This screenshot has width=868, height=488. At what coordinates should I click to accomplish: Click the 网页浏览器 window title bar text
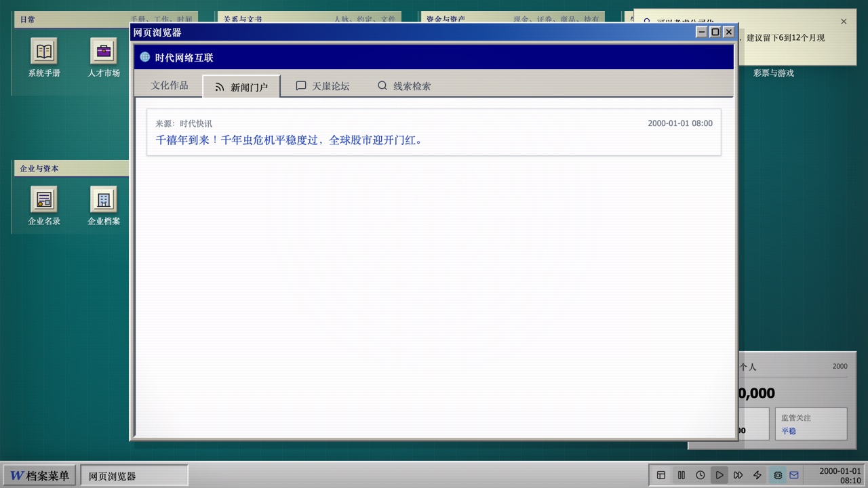[157, 33]
